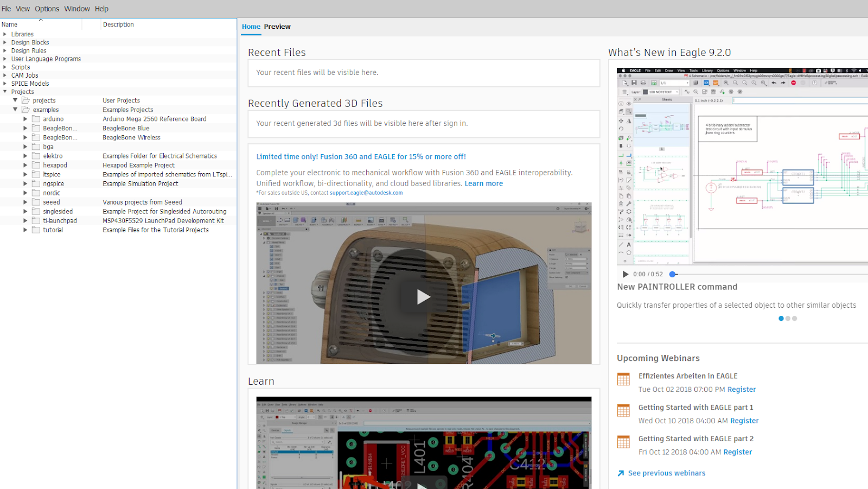This screenshot has height=489, width=868.
Task: Follow the Learn more link
Action: point(484,183)
